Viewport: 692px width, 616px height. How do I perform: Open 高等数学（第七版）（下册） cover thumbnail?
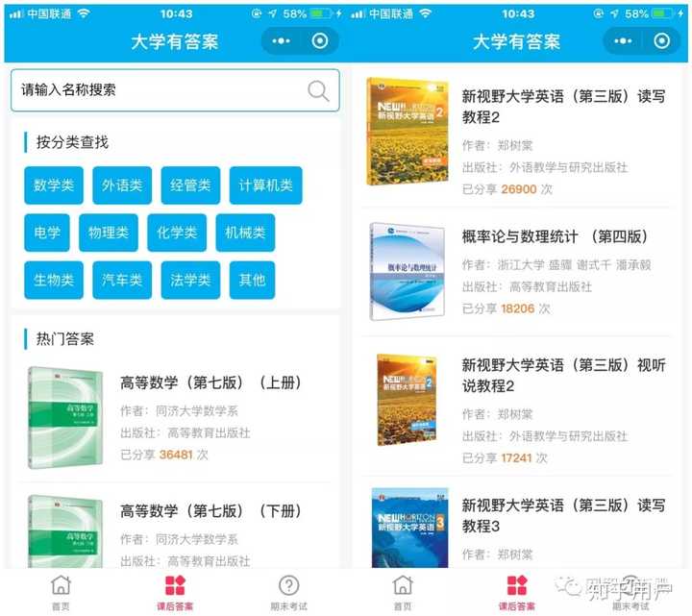click(65, 531)
